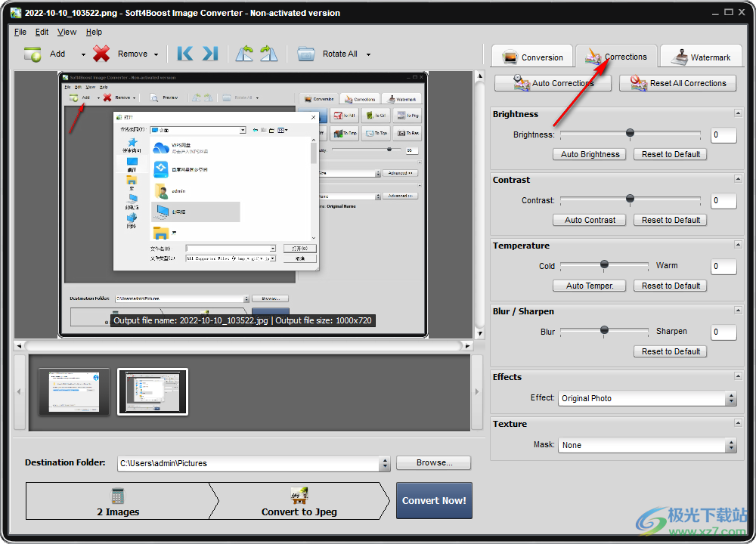The width and height of the screenshot is (756, 544).
Task: Click the Auto Brightness button
Action: (590, 154)
